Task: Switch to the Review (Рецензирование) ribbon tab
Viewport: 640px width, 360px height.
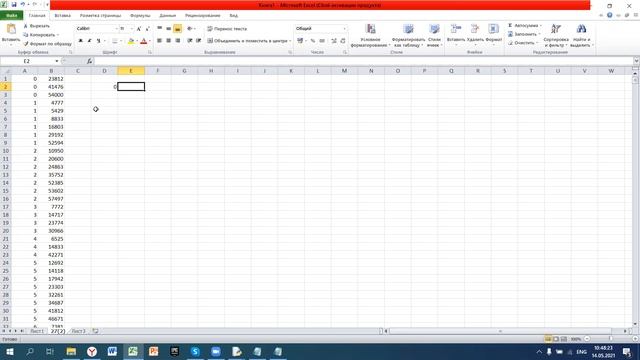Action: pyautogui.click(x=202, y=16)
